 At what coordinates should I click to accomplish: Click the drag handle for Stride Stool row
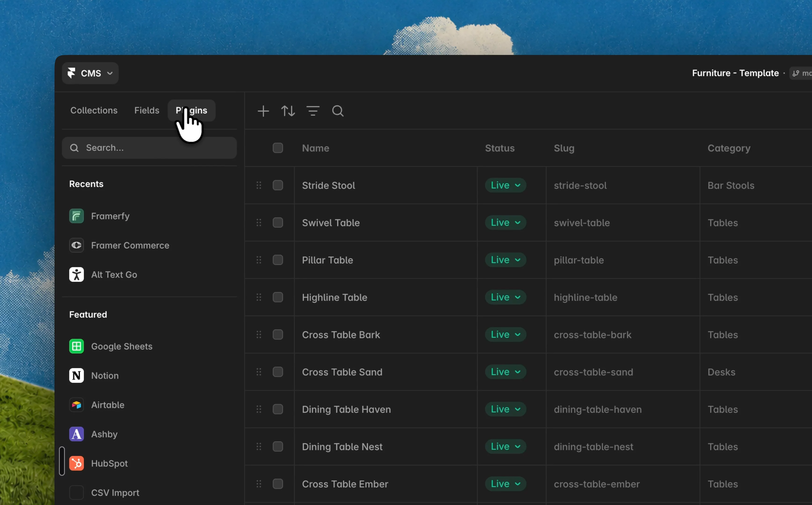259,185
